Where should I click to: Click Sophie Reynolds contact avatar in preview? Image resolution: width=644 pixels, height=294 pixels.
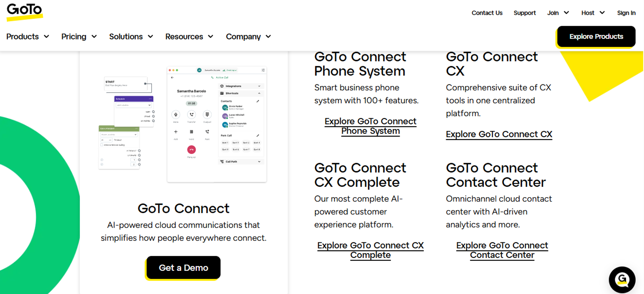pos(225,125)
